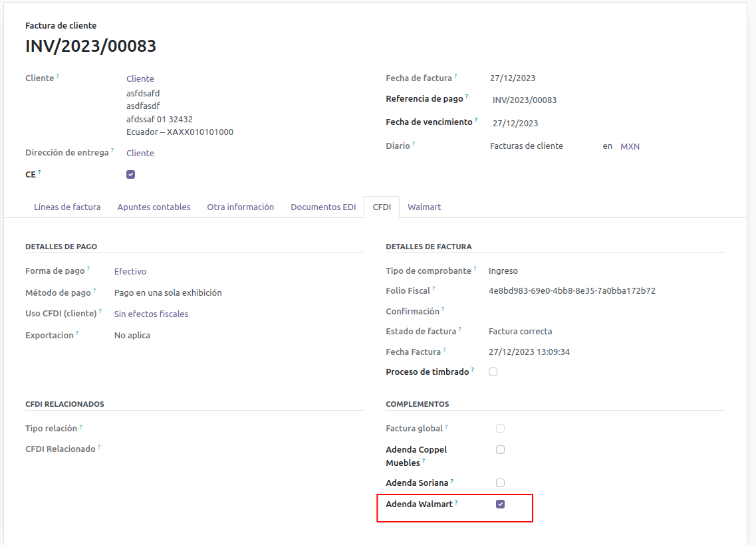Screen dimensions: 756x545
Task: Open the MXN currency link
Action: coord(630,147)
